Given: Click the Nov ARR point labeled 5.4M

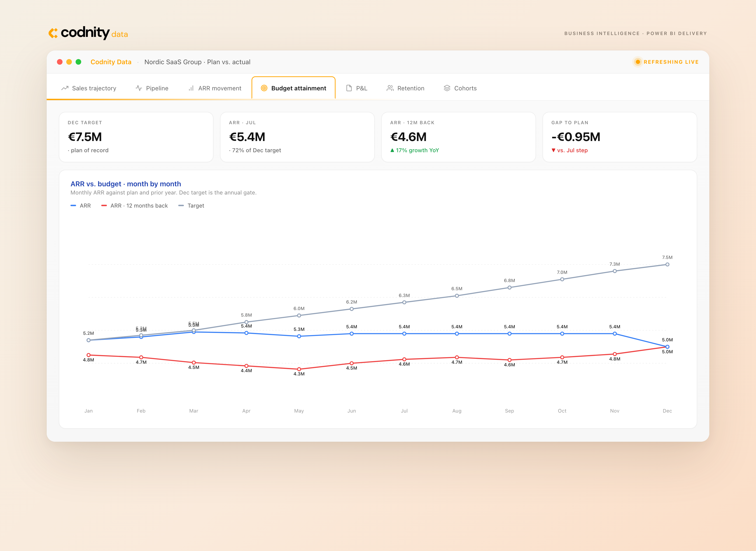Looking at the screenshot, I should 615,334.
